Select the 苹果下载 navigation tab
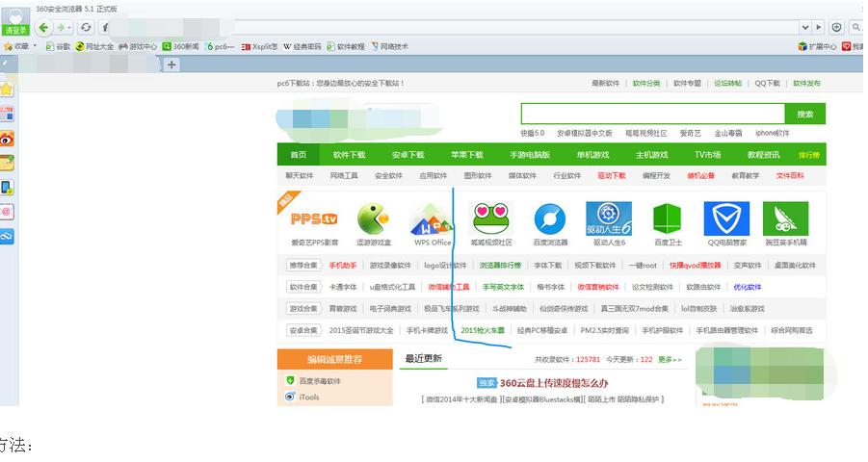868x462 pixels. coord(467,155)
